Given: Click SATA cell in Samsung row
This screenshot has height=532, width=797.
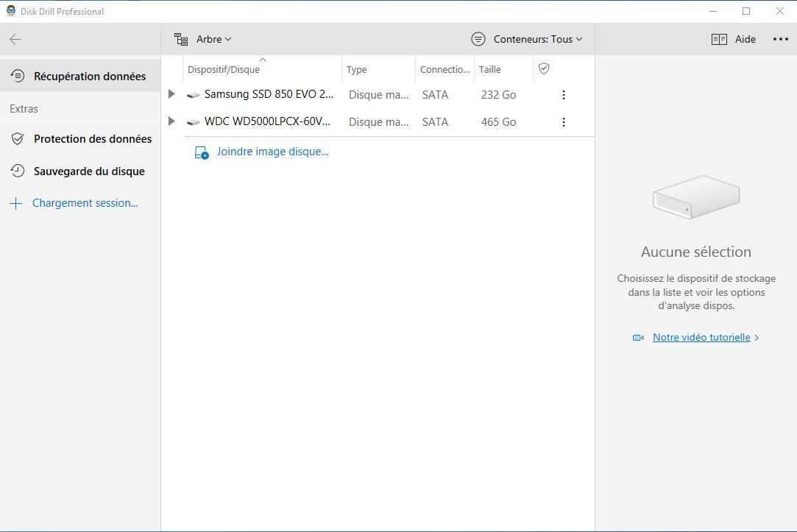Looking at the screenshot, I should tap(435, 95).
